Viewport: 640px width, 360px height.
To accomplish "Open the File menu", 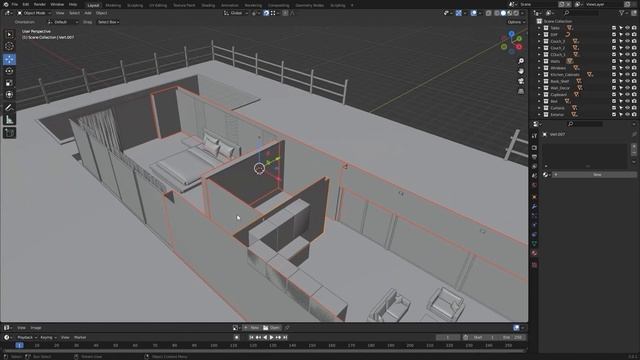I will (x=15, y=4).
